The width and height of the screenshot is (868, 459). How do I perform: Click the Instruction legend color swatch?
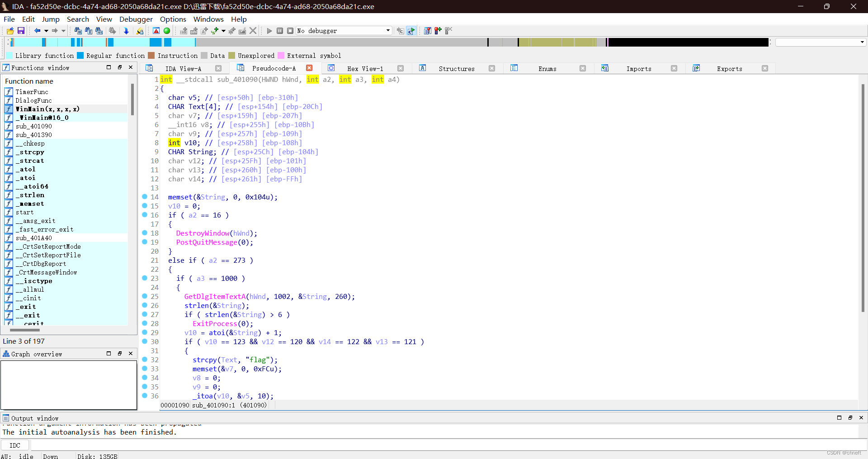point(151,56)
